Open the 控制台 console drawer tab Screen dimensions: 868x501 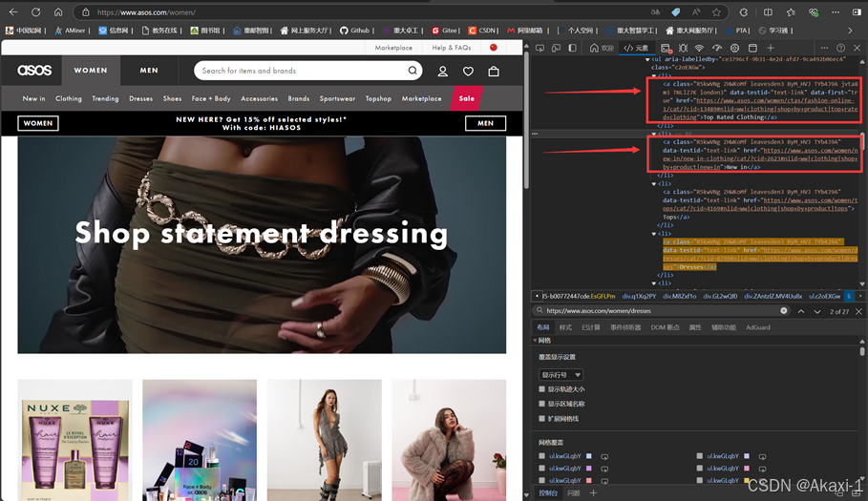point(548,492)
